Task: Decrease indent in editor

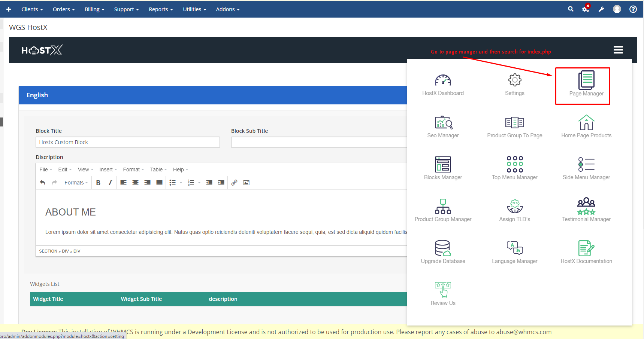Action: pos(209,183)
